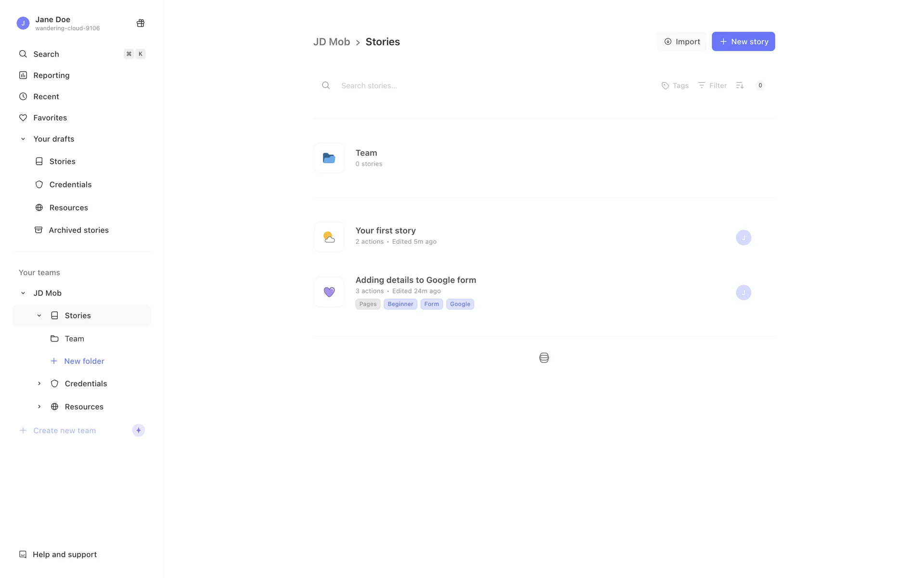Open the sort order icon next to Filter
This screenshot has height=578, width=924.
click(x=740, y=85)
